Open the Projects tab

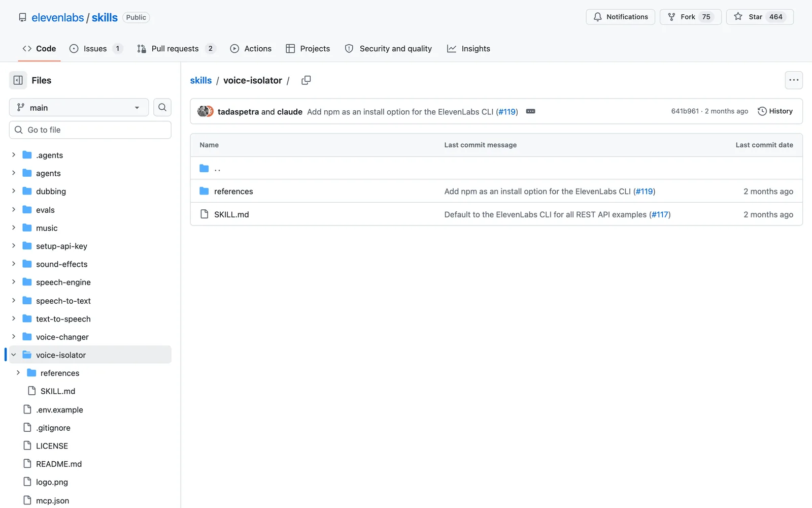(x=308, y=49)
